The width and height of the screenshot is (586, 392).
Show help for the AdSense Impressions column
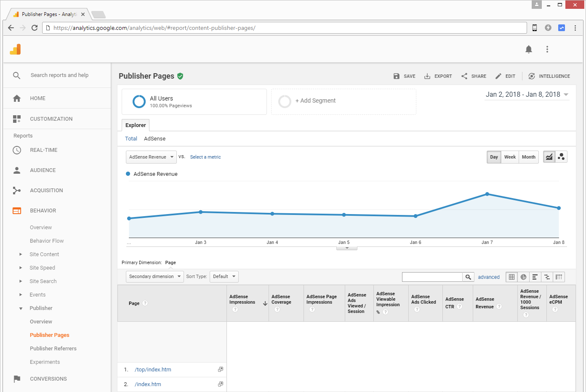pyautogui.click(x=235, y=310)
